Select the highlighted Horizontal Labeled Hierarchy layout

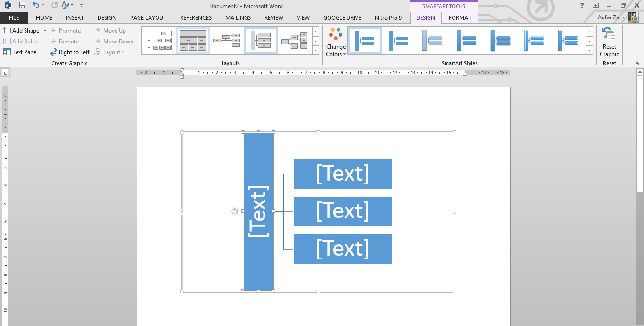click(x=261, y=41)
